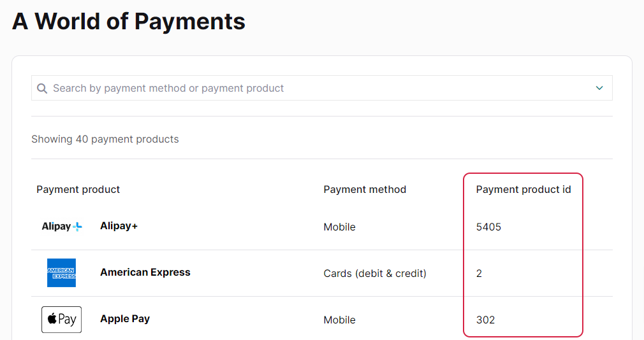
Task: Open the American Express payment product
Action: click(145, 273)
